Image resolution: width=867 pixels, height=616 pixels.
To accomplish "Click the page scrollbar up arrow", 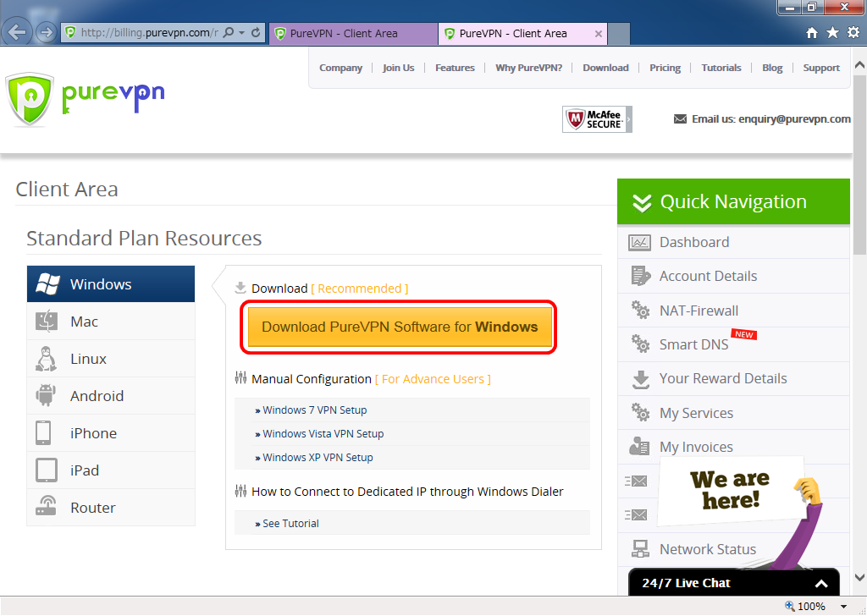I will [x=859, y=64].
